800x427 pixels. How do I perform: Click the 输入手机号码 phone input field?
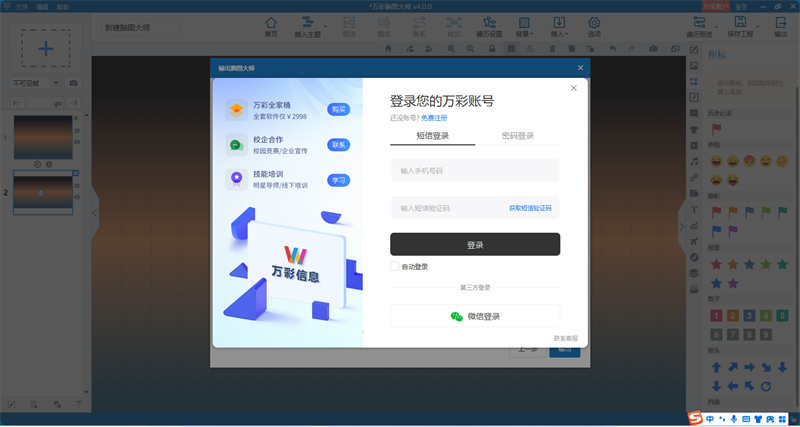475,170
